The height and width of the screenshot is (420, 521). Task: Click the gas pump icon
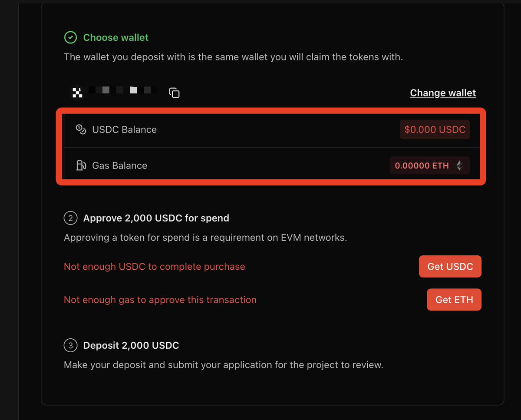81,165
